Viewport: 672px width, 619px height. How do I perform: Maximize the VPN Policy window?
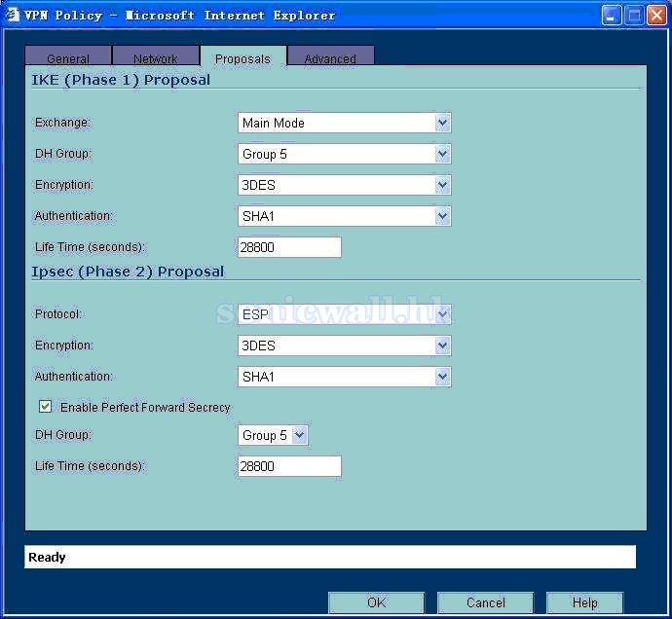pos(634,15)
